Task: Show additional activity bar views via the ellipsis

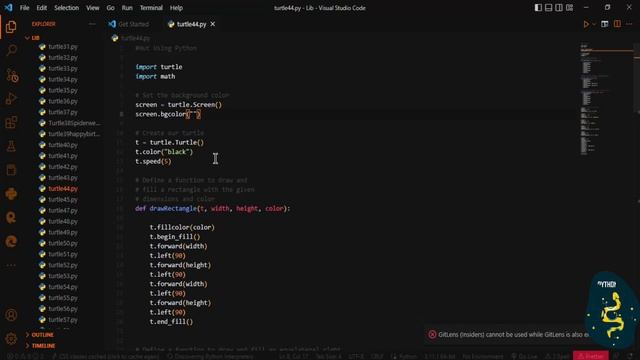Action: (11, 265)
